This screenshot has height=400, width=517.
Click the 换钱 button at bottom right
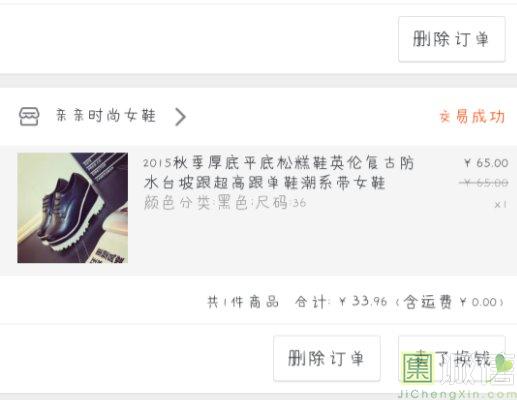452,358
